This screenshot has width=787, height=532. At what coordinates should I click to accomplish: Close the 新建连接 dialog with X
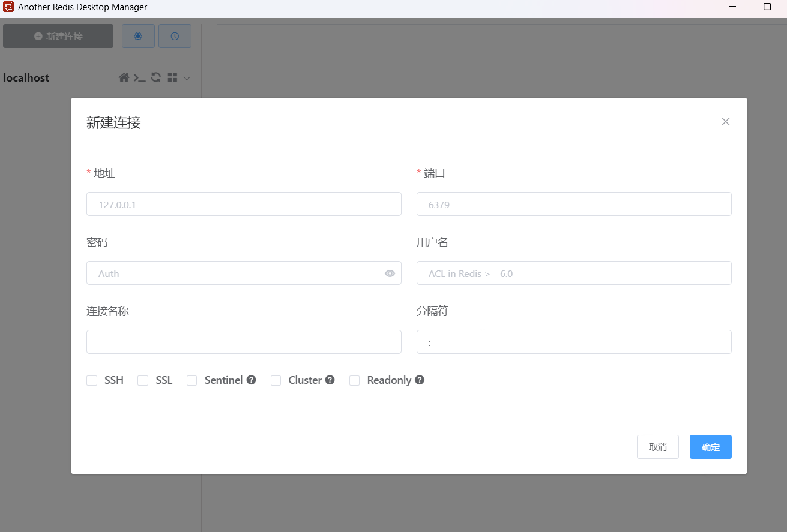tap(726, 122)
